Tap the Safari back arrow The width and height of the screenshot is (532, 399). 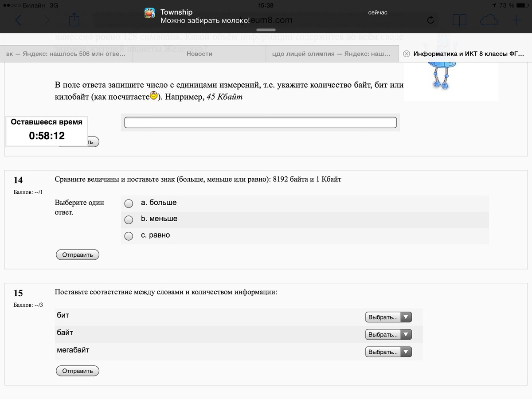click(18, 20)
